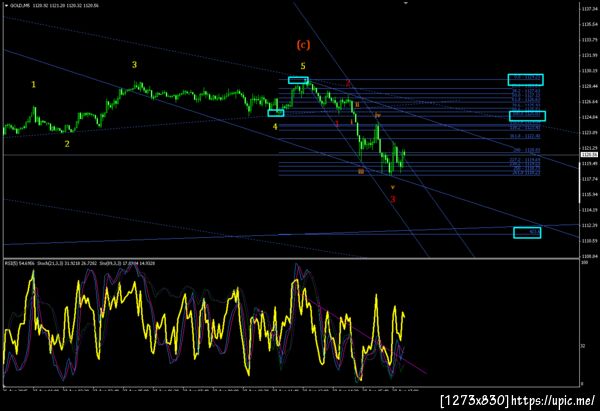Select the yellow wave 3 label
This screenshot has width=600, height=411.
click(134, 65)
